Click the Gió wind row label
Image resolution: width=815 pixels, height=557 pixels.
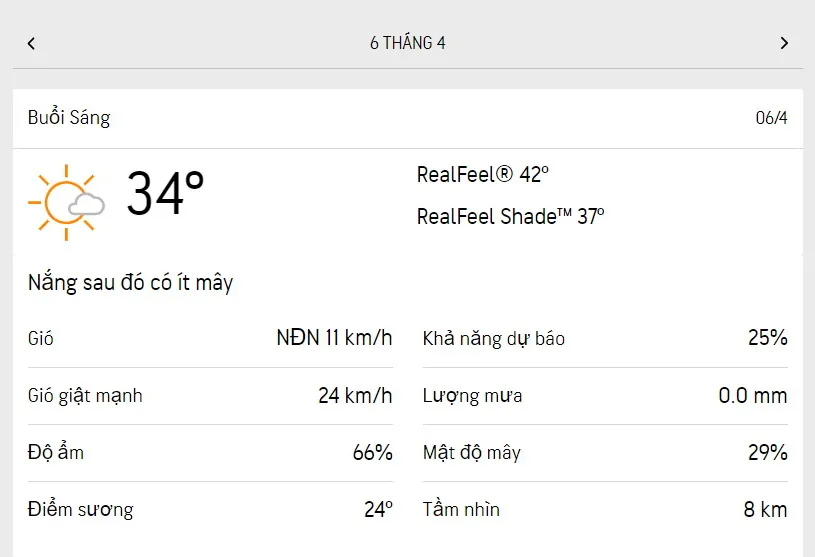(x=41, y=339)
